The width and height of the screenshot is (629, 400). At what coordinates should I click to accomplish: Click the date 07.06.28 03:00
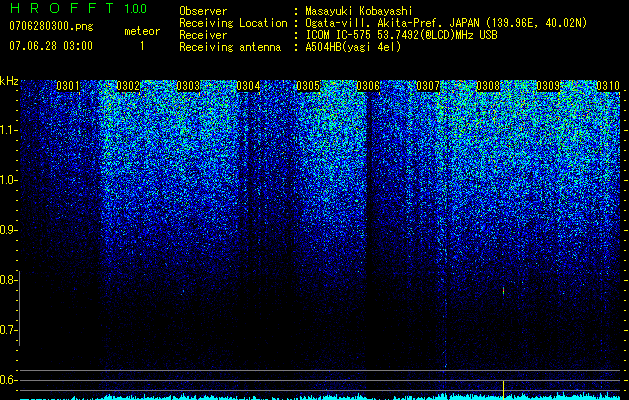point(51,46)
